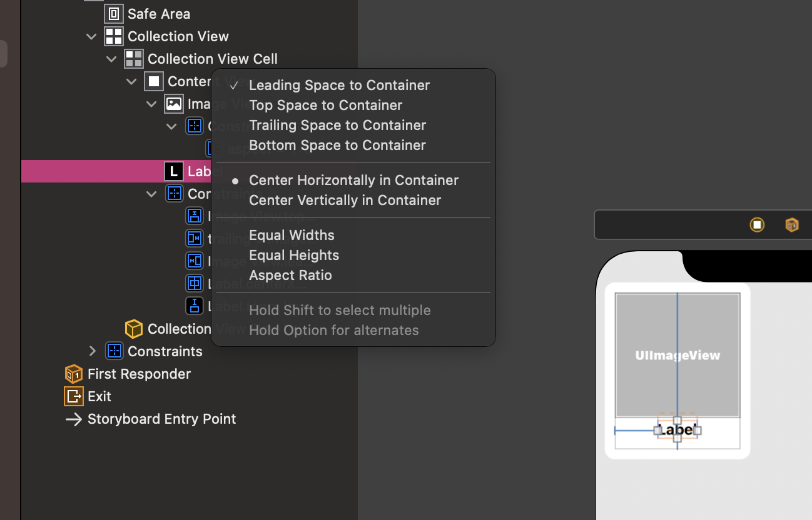Collapse the Collection View Cell row
Viewport: 812px width, 520px height.
pyautogui.click(x=111, y=59)
